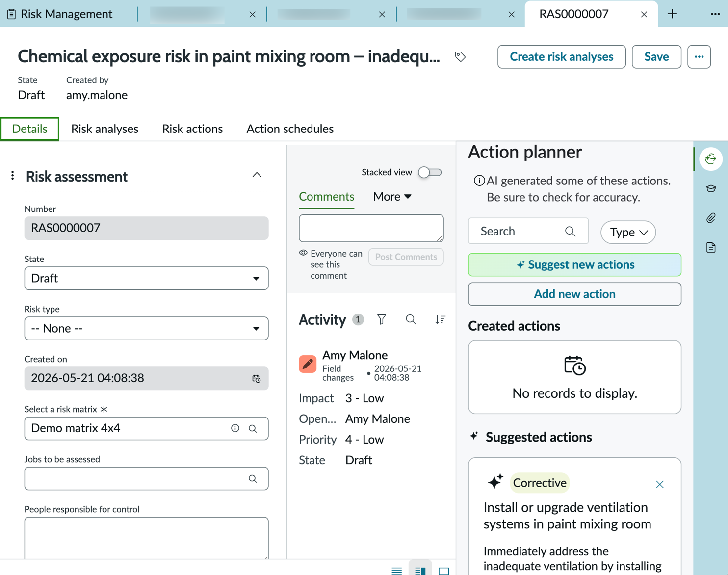Open the Action planner sidebar icon
The image size is (728, 575).
[711, 159]
